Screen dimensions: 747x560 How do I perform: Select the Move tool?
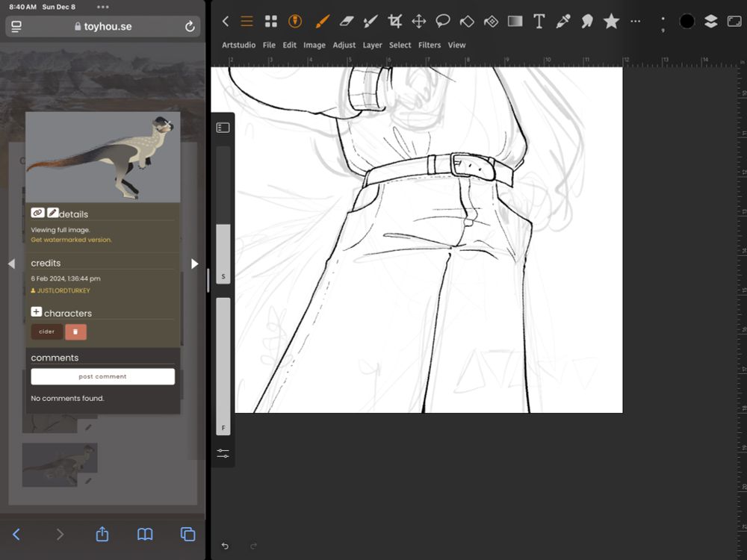[419, 22]
